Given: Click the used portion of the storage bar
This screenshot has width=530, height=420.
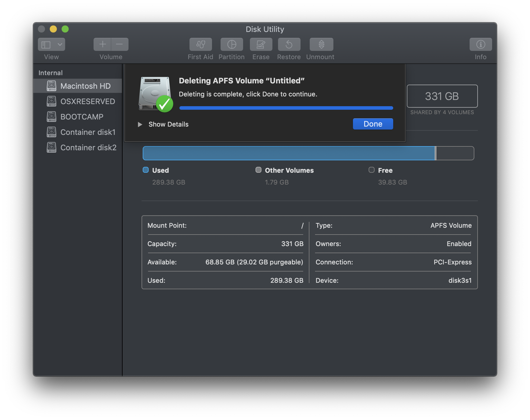Looking at the screenshot, I should (x=289, y=153).
